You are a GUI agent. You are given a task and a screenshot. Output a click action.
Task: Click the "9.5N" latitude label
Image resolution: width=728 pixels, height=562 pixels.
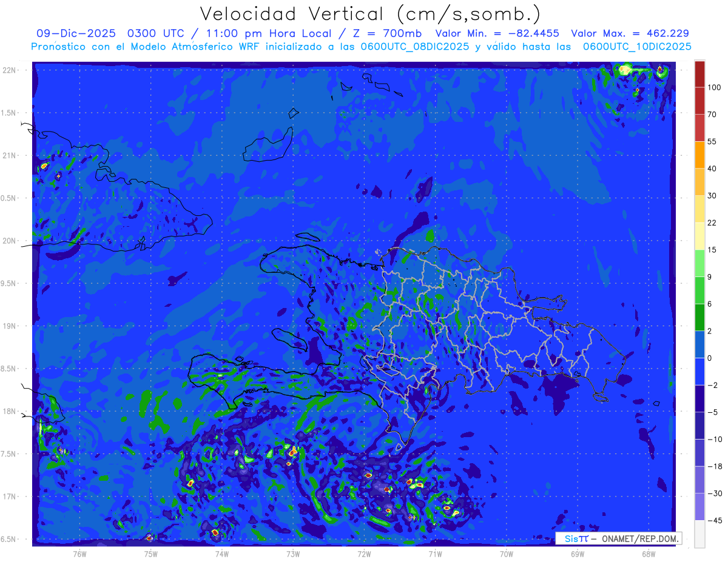(x=9, y=283)
